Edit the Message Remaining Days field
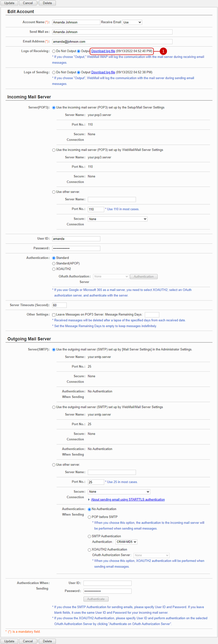The height and width of the screenshot is (644, 218). click(x=152, y=315)
